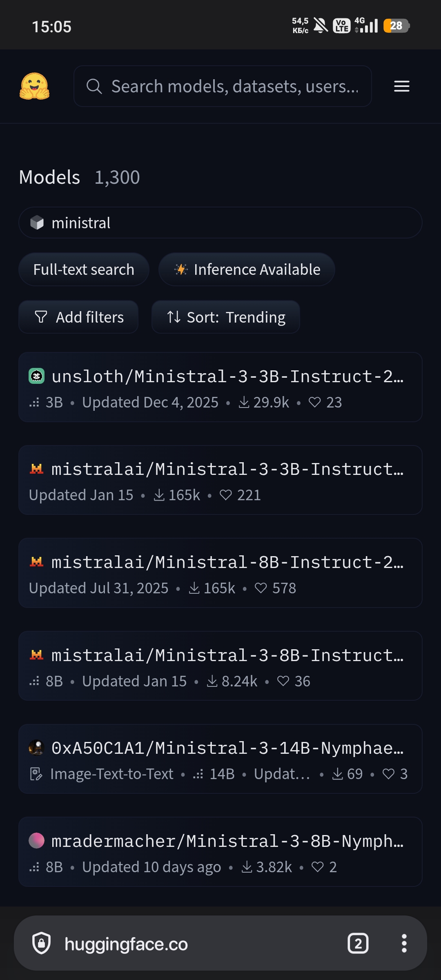Screen dimensions: 441x980
Task: Open mistralai/Ministral-3-3B-Instruct model updated Jan 15
Action: click(x=220, y=480)
